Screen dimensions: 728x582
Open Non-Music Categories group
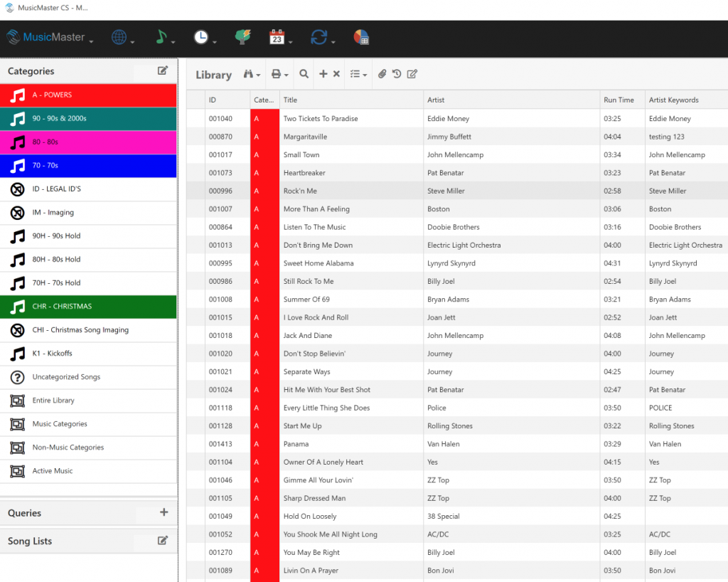88,448
